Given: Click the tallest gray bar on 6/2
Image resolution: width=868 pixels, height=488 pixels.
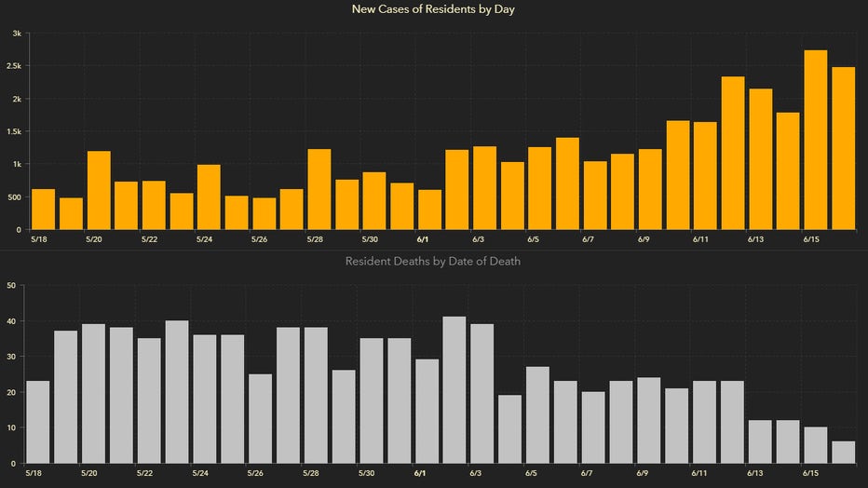Looking at the screenshot, I should [454, 390].
